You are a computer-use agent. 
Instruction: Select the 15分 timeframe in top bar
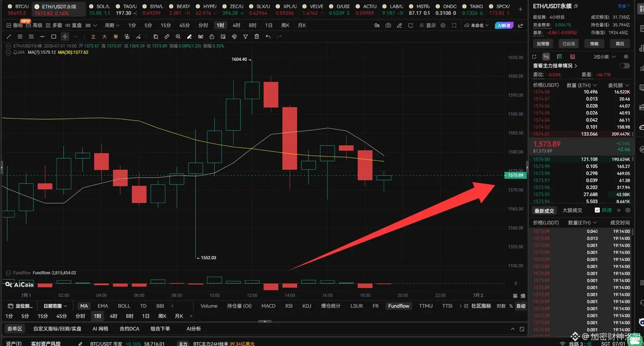pyautogui.click(x=165, y=25)
